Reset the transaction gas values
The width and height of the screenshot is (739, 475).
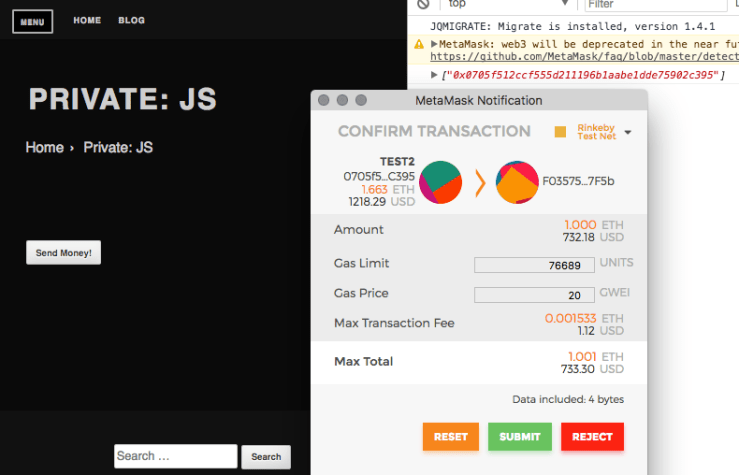450,437
